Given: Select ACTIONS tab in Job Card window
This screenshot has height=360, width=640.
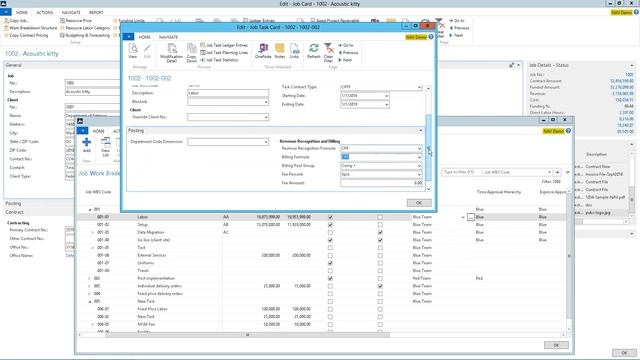Looking at the screenshot, I should pos(44,12).
